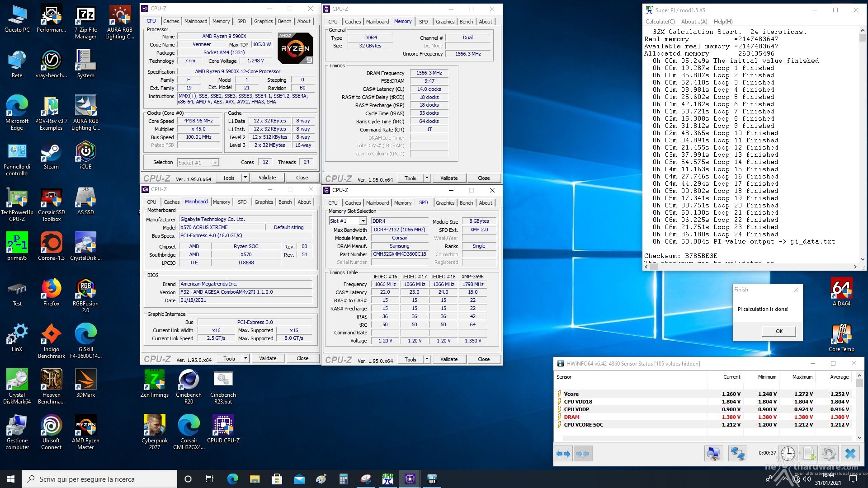Open AMD Ryzen Master desktop icon
868x488 pixels.
[85, 432]
